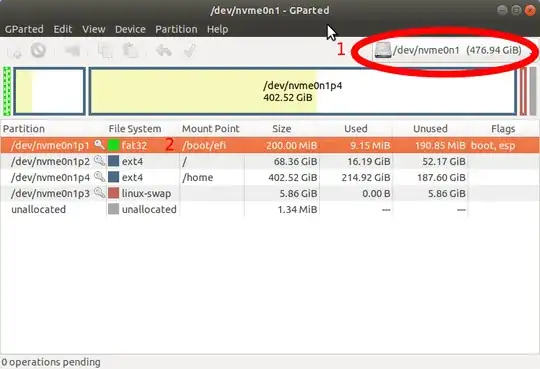540x369 pixels.
Task: Click the key icon beside /dev/nvme0n1p1
Action: point(99,145)
